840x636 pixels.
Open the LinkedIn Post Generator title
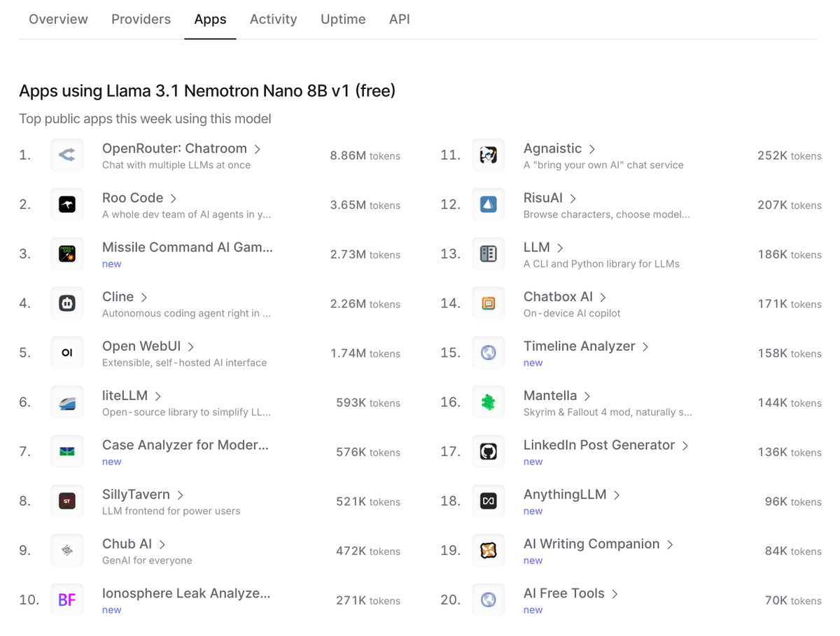[599, 445]
